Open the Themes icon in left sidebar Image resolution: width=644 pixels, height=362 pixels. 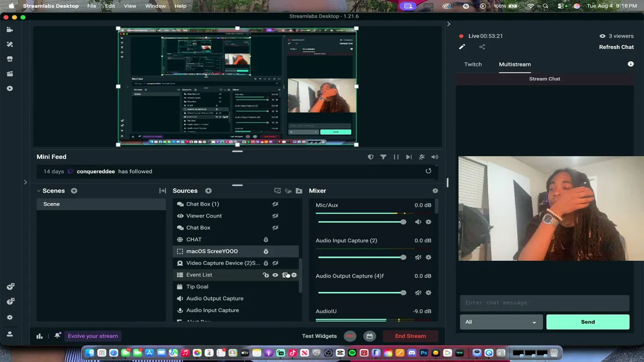click(x=10, y=44)
